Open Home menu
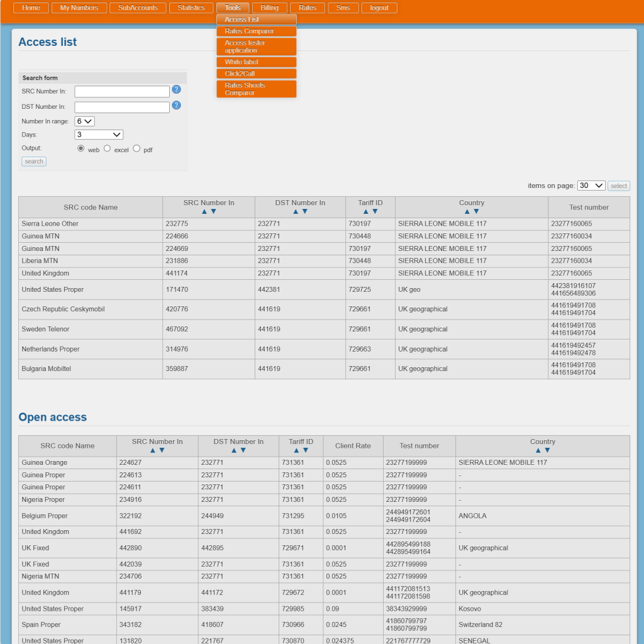The image size is (644, 644). pos(31,8)
